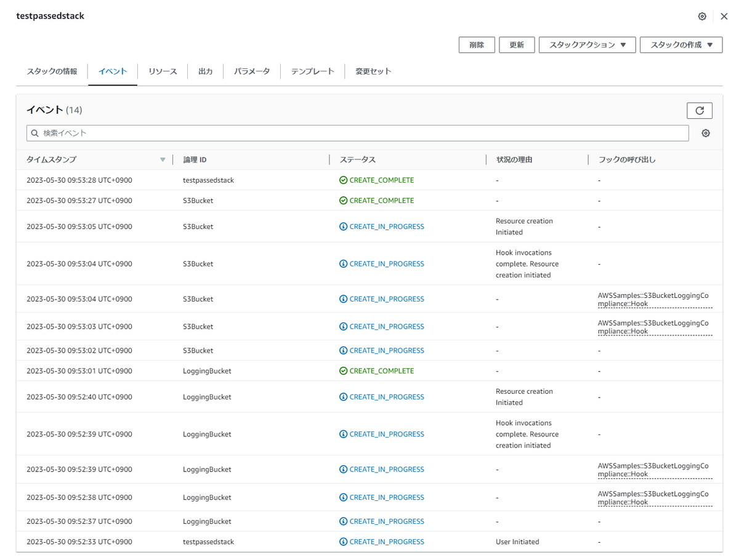Close the testpassedstack detail panel
This screenshot has width=739, height=560.
click(724, 16)
